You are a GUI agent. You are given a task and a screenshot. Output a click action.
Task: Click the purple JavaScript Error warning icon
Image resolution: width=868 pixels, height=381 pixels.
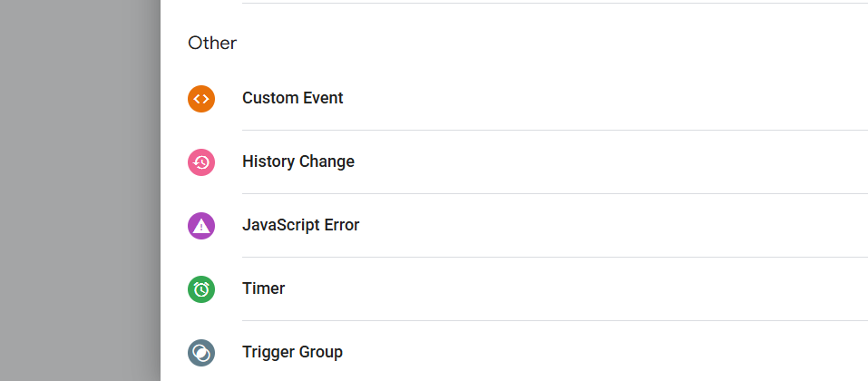click(x=201, y=225)
